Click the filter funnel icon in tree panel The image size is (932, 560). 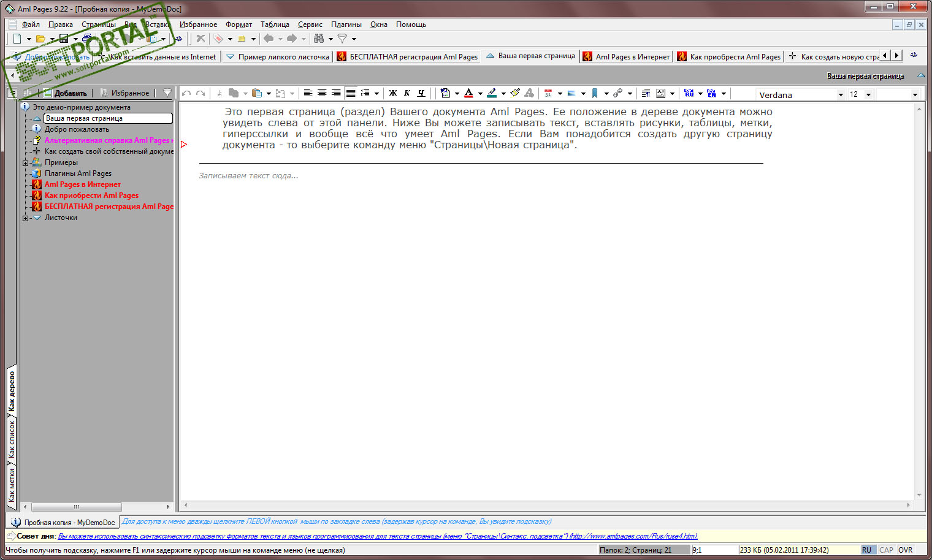pyautogui.click(x=167, y=93)
